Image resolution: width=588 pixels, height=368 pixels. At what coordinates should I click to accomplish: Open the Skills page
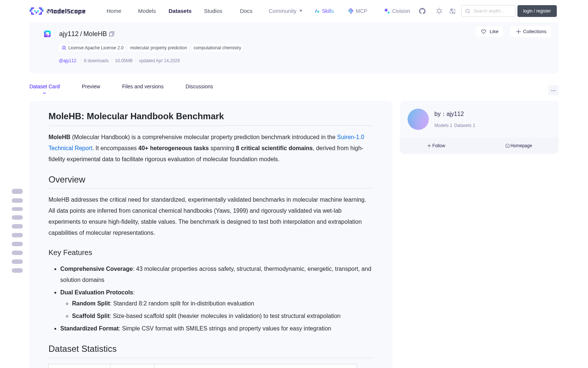[x=325, y=11]
